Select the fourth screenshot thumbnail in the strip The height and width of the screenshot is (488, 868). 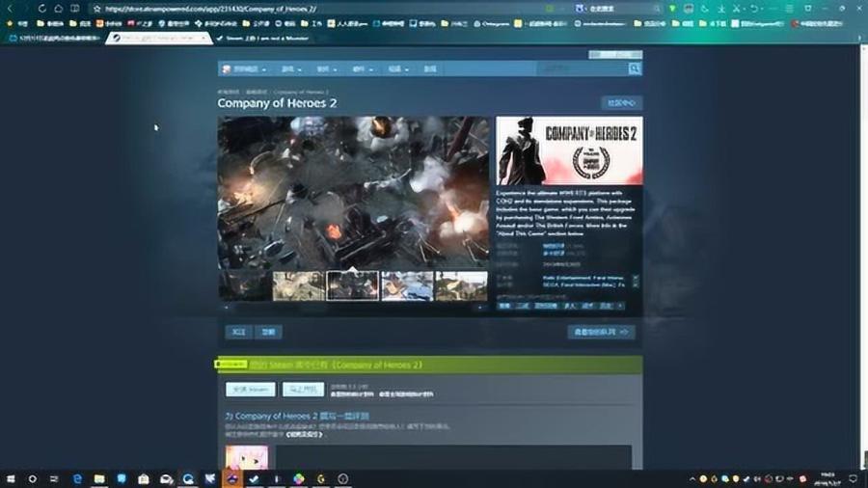(x=407, y=286)
